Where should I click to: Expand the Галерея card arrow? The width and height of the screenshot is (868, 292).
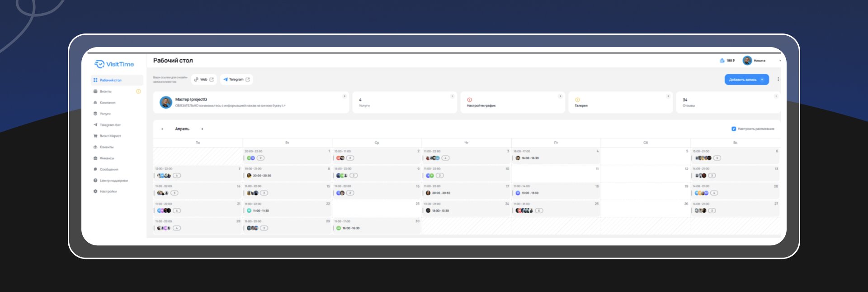[x=668, y=96]
